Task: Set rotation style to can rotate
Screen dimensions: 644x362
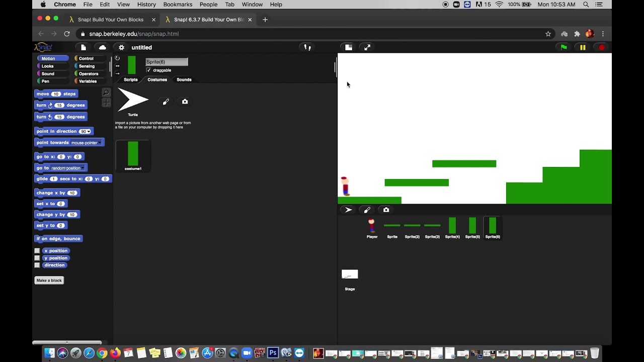Action: [117, 58]
